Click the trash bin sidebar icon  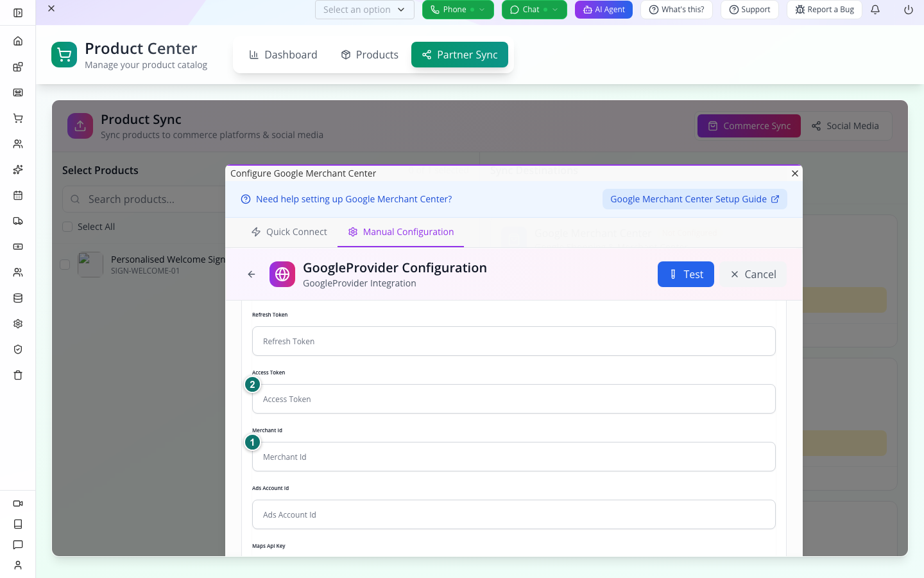point(18,375)
